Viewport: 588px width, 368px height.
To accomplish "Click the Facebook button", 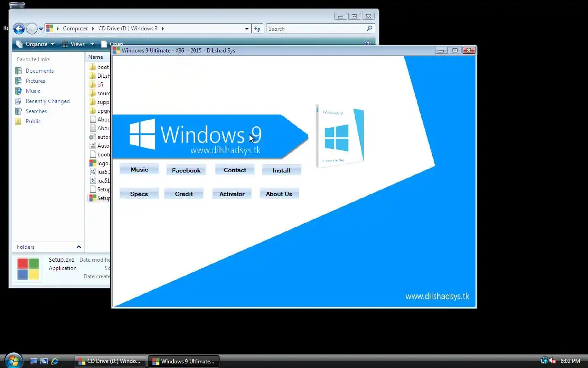I will pos(186,170).
